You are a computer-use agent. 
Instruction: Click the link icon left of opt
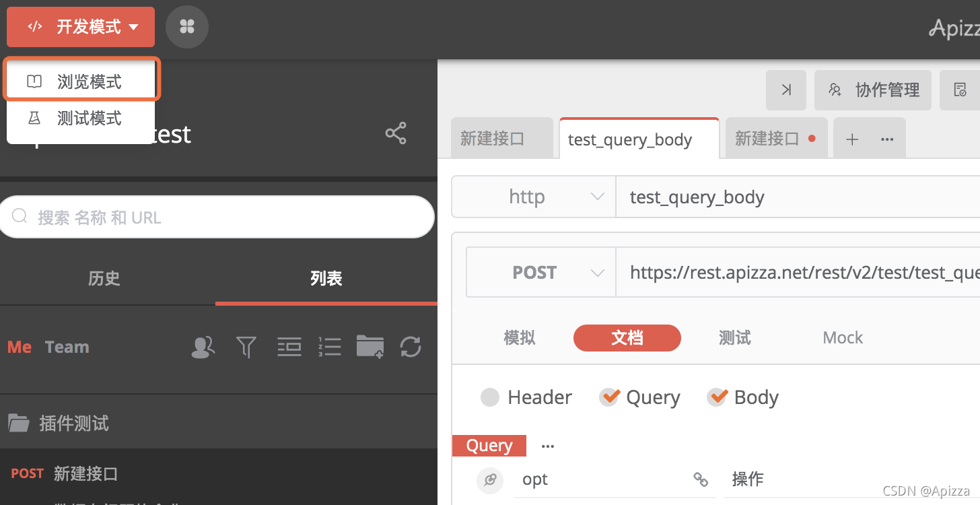coord(490,480)
